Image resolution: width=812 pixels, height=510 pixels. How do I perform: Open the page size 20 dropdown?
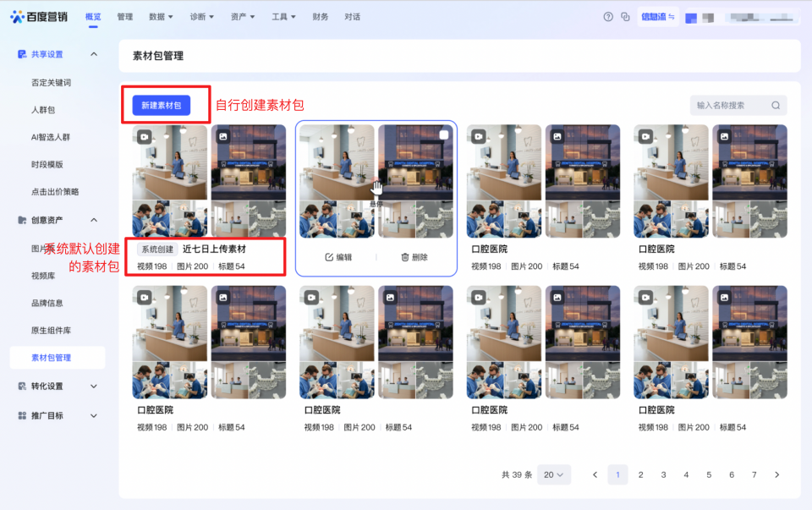(x=554, y=474)
